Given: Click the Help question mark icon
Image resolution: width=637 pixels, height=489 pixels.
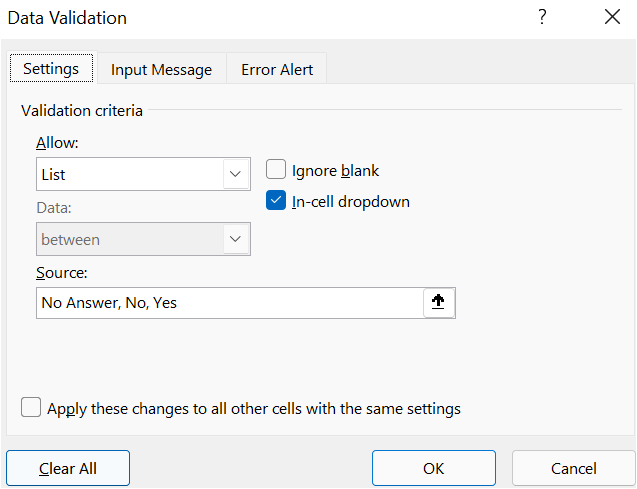Looking at the screenshot, I should pyautogui.click(x=543, y=17).
